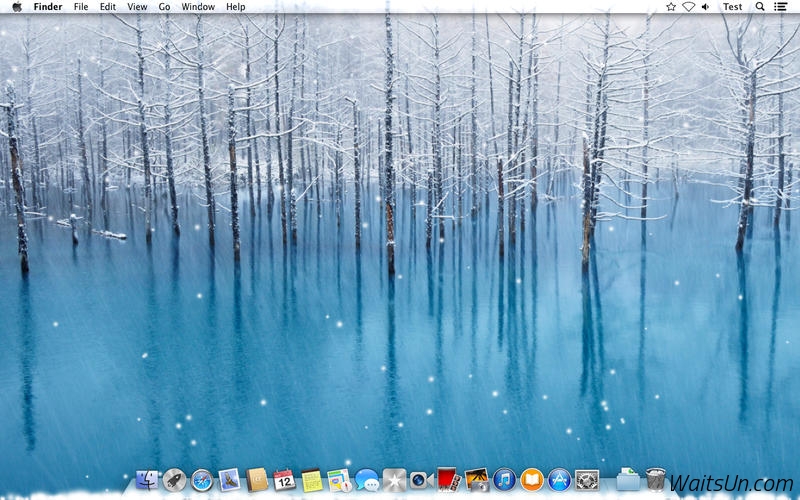Show Notification Center list icon
Image resolution: width=800 pixels, height=500 pixels.
coord(780,7)
